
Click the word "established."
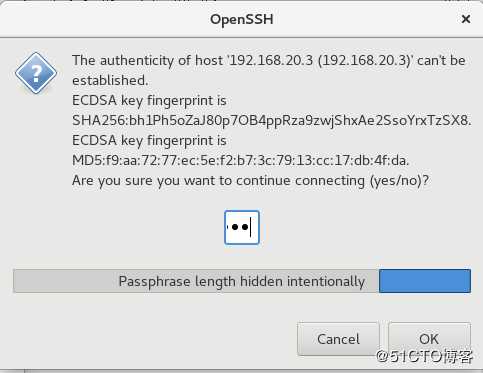point(110,80)
